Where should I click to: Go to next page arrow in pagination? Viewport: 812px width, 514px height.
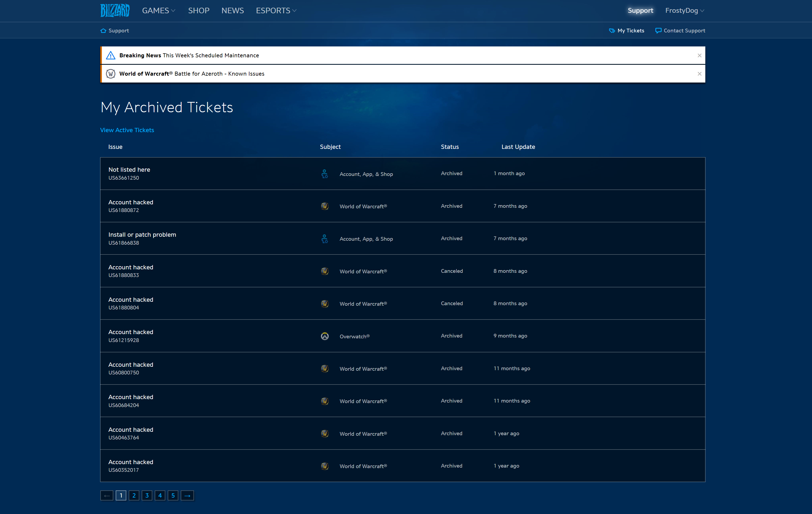[x=188, y=495]
